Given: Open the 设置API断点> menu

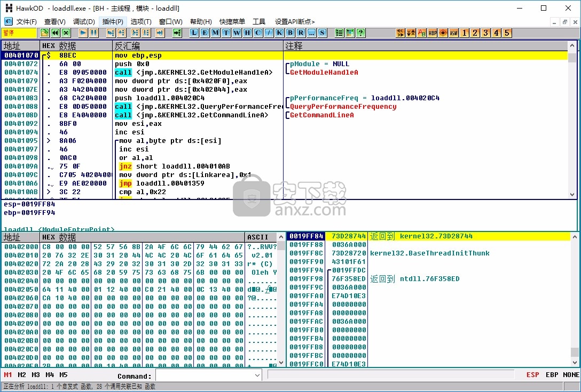Looking at the screenshot, I should [295, 21].
